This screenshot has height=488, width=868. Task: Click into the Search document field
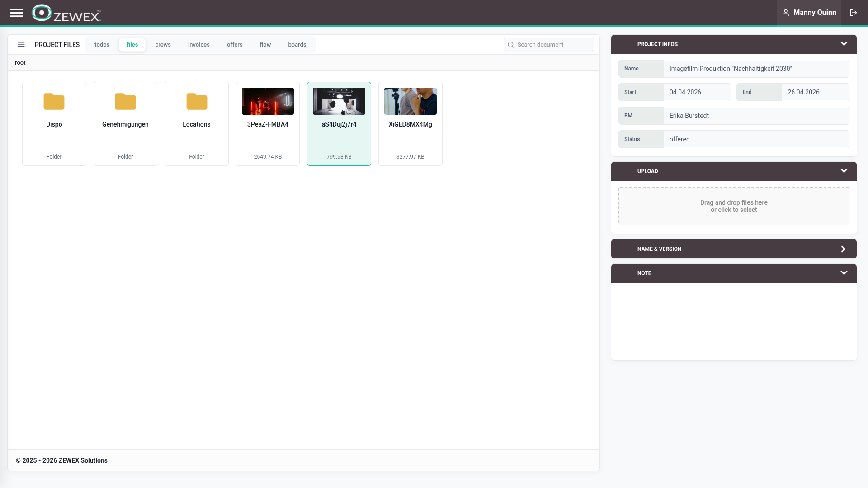tap(552, 45)
